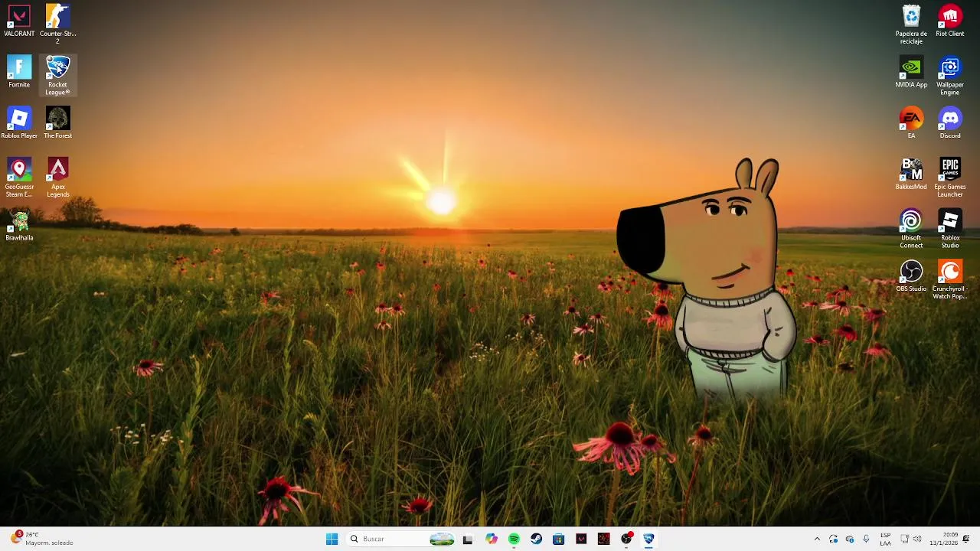Select the Apex Legends desktop icon
This screenshot has width=980, height=551.
click(57, 178)
